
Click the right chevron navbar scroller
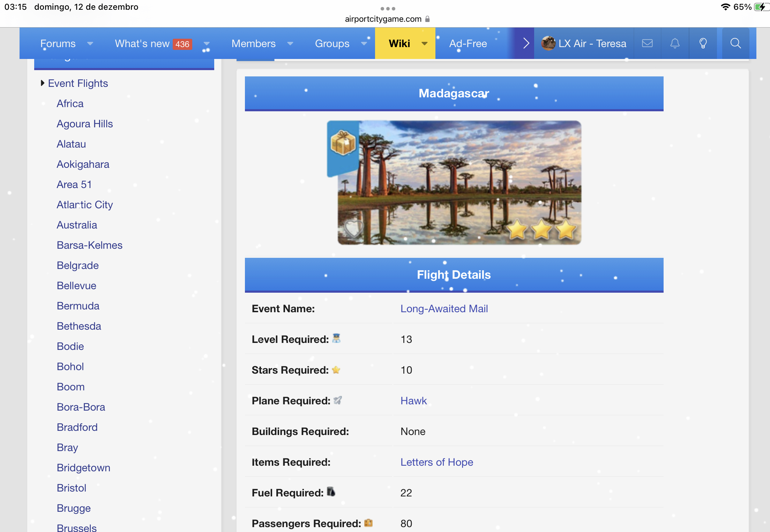(526, 43)
